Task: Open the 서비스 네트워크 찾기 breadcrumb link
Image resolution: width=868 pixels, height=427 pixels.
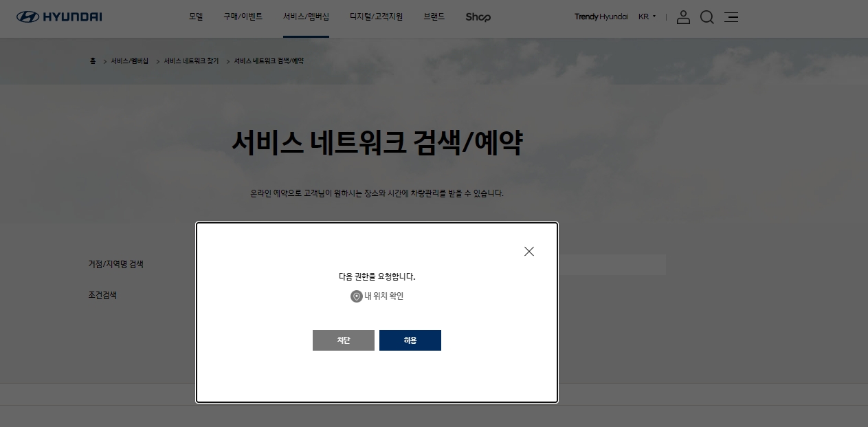Action: click(190, 61)
